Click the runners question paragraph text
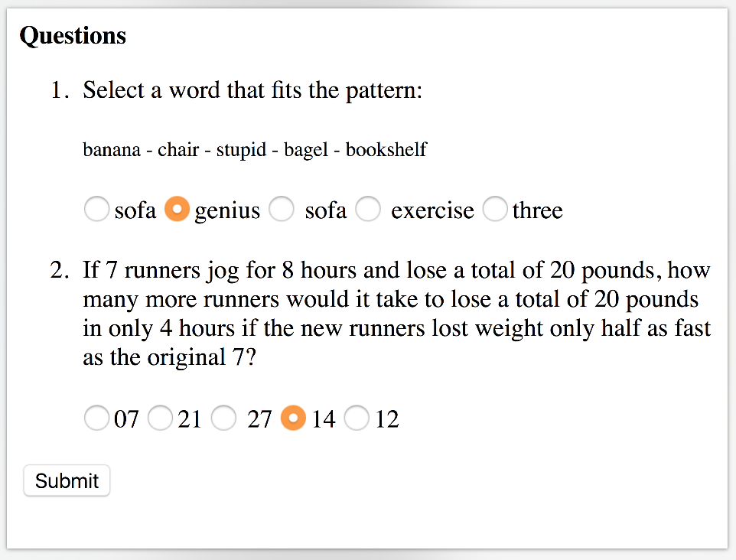The image size is (736, 560). pyautogui.click(x=396, y=314)
